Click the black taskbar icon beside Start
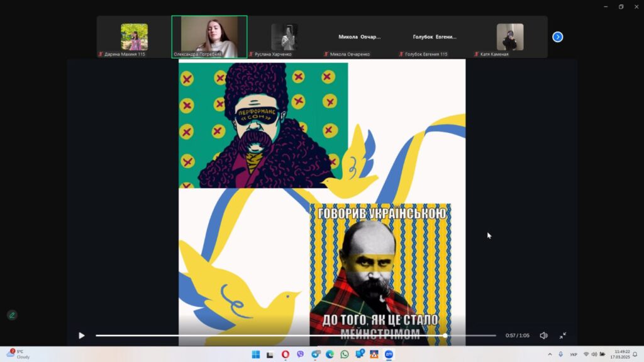644x362 pixels. [270, 354]
